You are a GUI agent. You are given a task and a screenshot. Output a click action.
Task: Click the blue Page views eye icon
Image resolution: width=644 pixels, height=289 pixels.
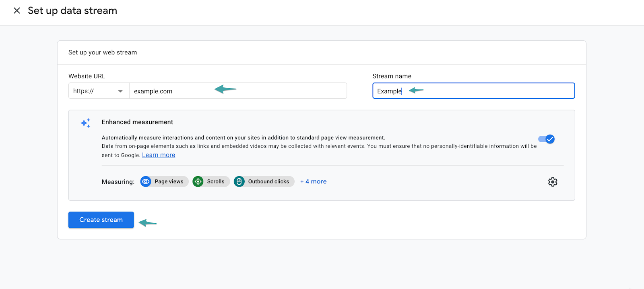pos(146,182)
